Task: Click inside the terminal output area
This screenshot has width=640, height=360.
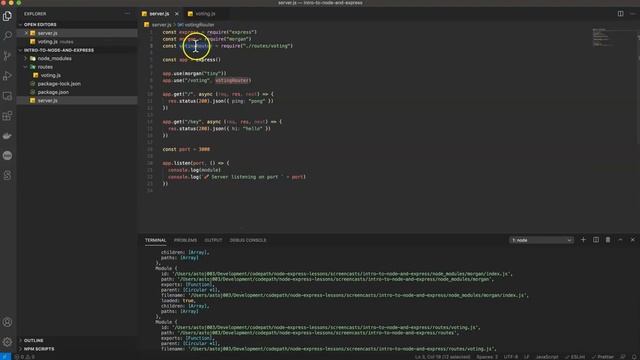Action: pyautogui.click(x=388, y=300)
